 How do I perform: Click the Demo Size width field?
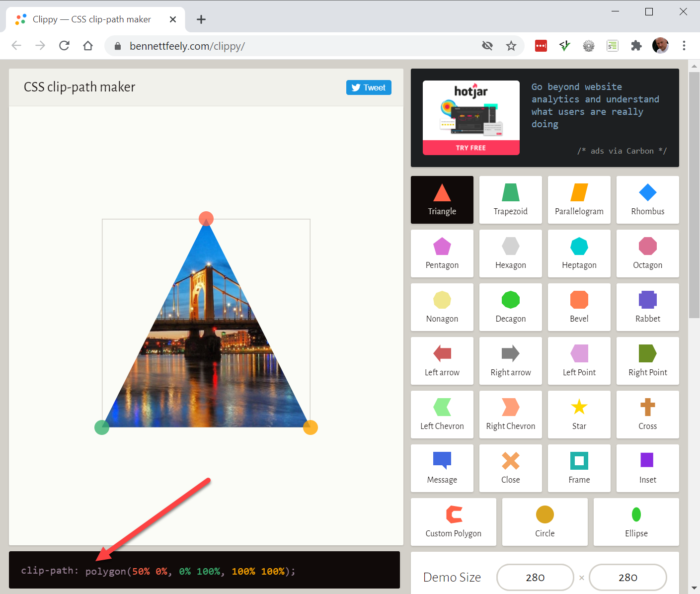click(535, 577)
